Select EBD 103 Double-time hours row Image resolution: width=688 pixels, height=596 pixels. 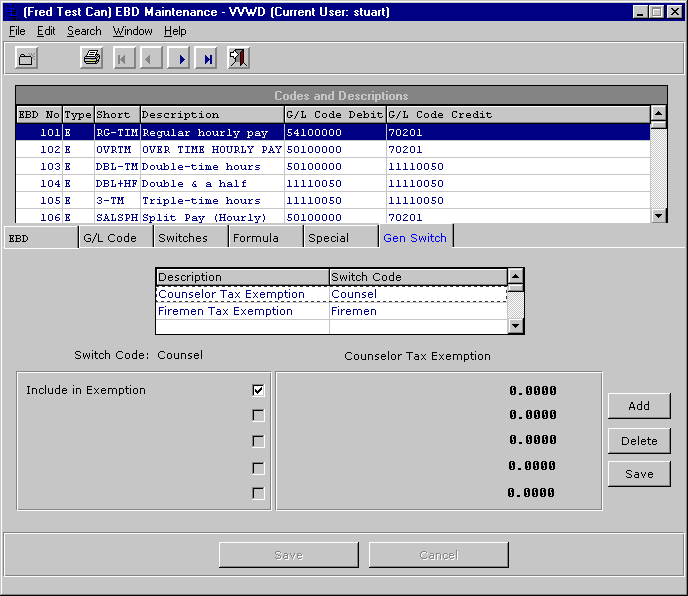click(200, 166)
